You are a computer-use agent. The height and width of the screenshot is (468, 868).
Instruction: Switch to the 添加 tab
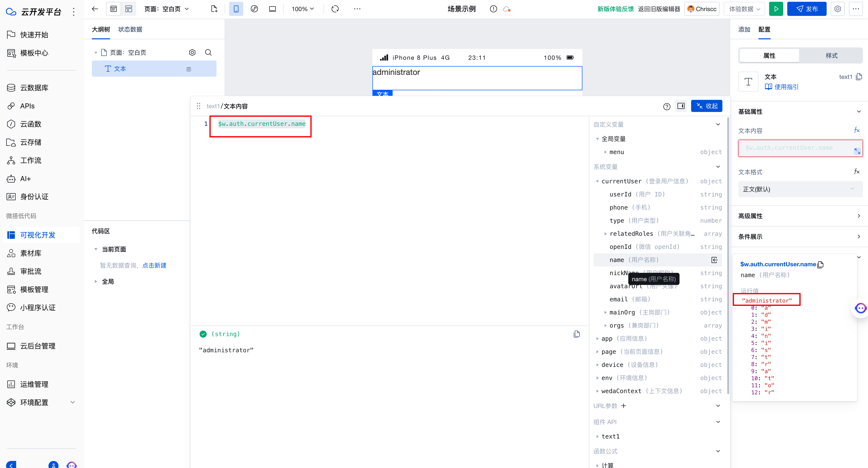pyautogui.click(x=744, y=30)
